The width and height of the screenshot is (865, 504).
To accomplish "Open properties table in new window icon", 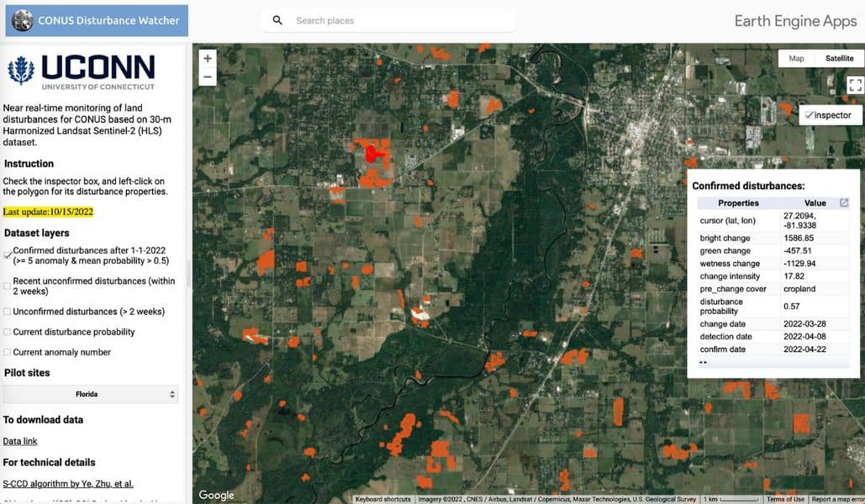I will point(843,203).
